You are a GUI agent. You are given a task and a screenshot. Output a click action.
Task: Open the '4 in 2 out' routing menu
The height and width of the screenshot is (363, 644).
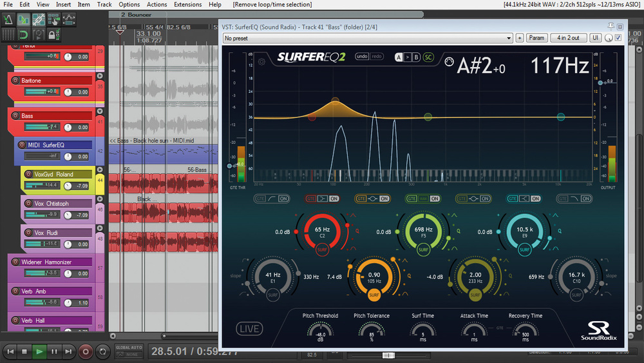(568, 38)
